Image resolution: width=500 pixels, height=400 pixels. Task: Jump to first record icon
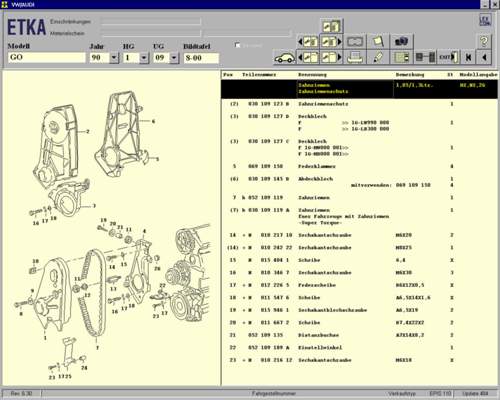pos(468,57)
